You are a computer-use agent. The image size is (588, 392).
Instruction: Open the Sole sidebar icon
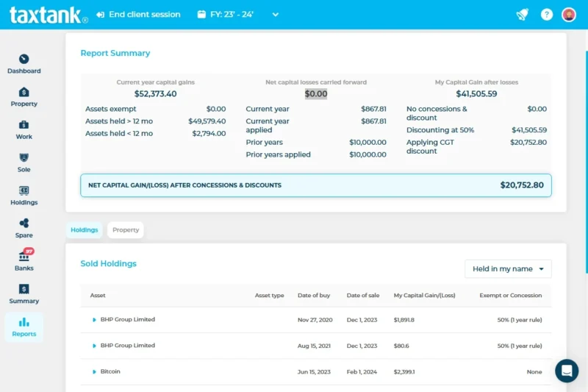tap(24, 157)
